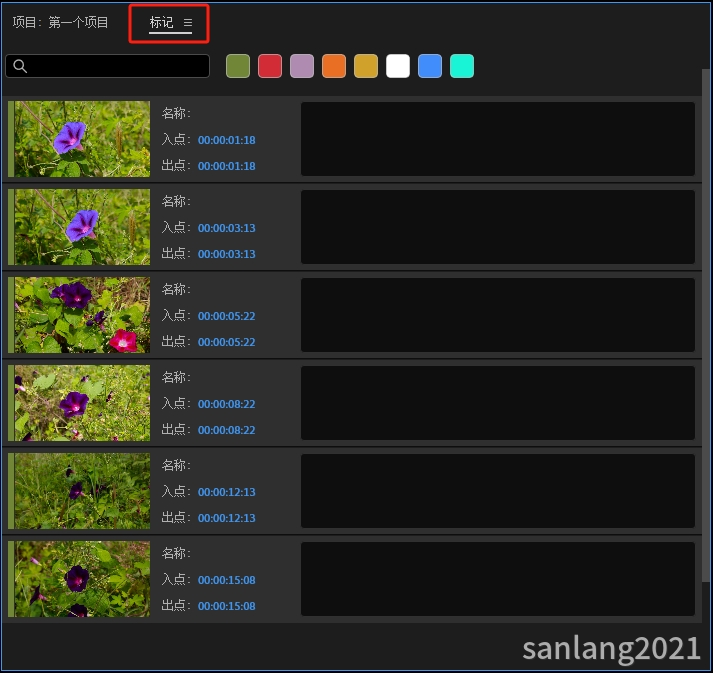Click 入点 timecode 00:00:05:22
Viewport: 713px width, 673px height.
(226, 316)
